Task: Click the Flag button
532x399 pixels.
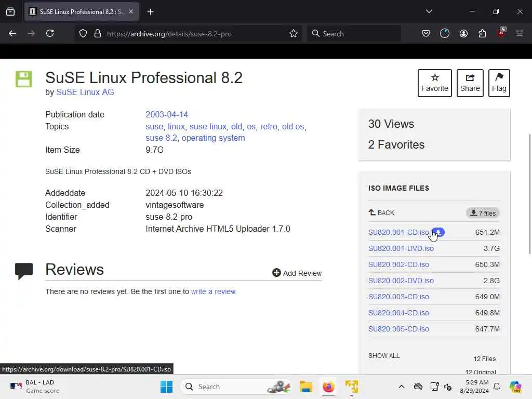Action: click(x=499, y=83)
